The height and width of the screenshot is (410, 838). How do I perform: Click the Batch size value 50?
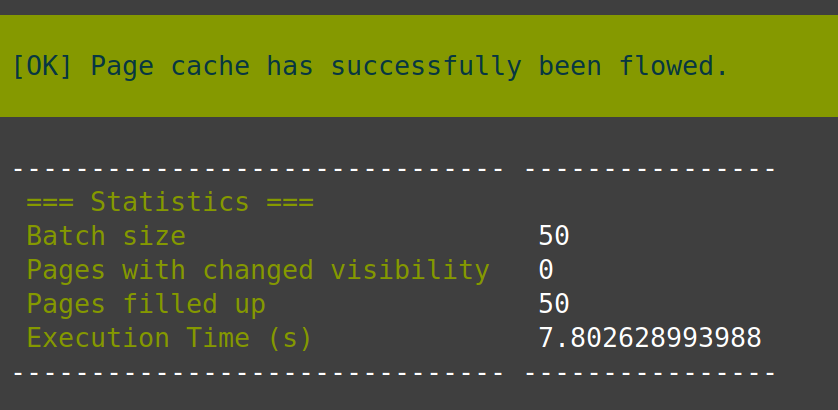click(554, 236)
